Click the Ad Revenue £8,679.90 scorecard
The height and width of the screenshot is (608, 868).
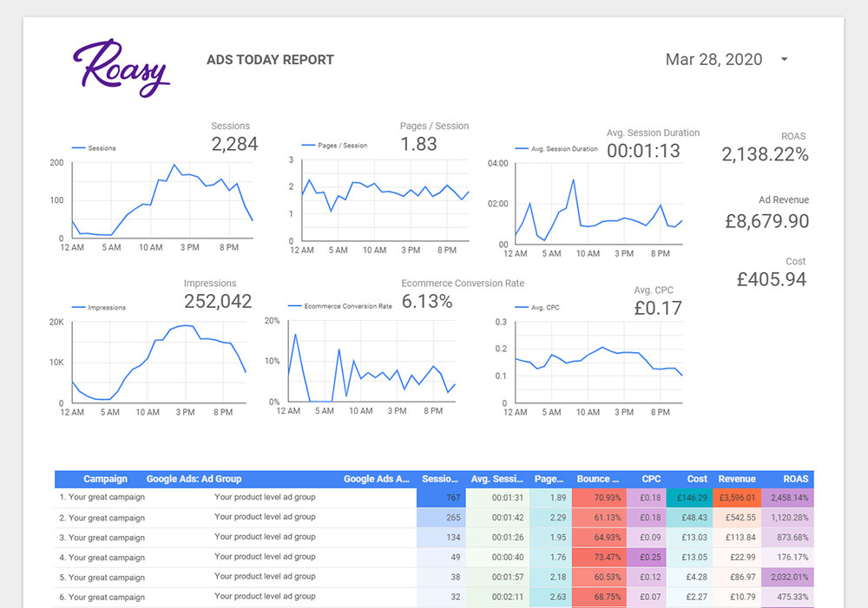pyautogui.click(x=766, y=212)
